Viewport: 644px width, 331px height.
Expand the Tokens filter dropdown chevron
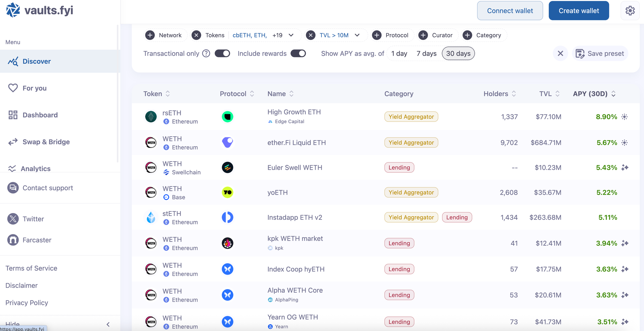point(291,35)
